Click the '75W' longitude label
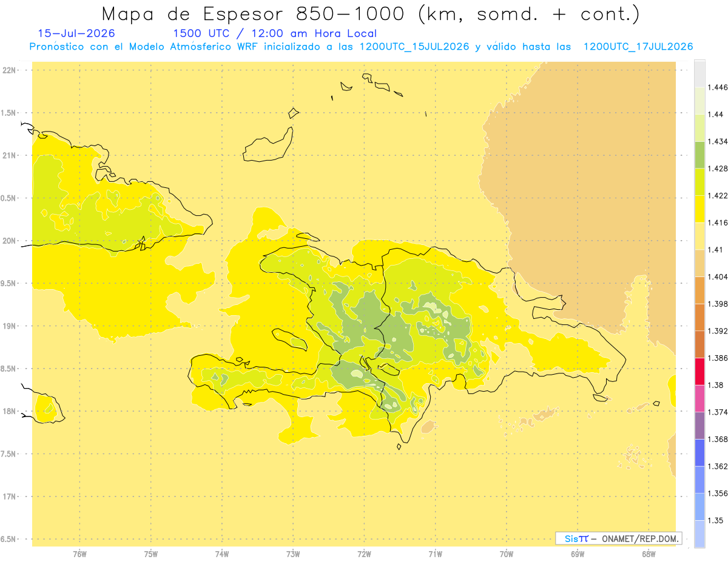Viewport: 728px width, 562px height. 151,555
